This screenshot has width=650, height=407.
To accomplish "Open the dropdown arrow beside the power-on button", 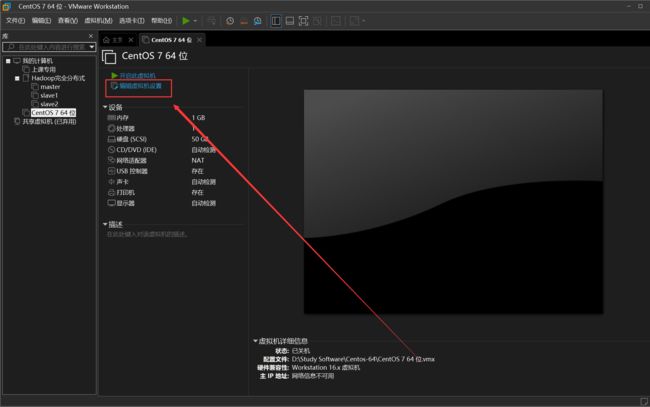I will 195,21.
